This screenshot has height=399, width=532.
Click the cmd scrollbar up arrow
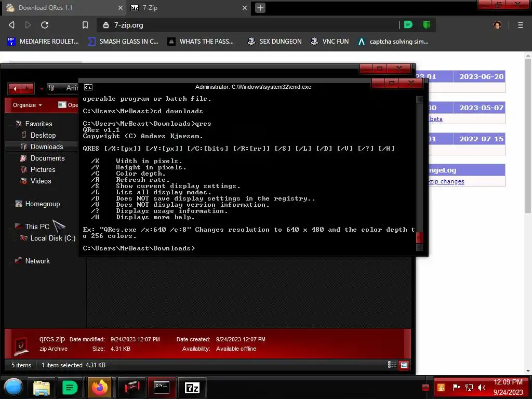419,99
